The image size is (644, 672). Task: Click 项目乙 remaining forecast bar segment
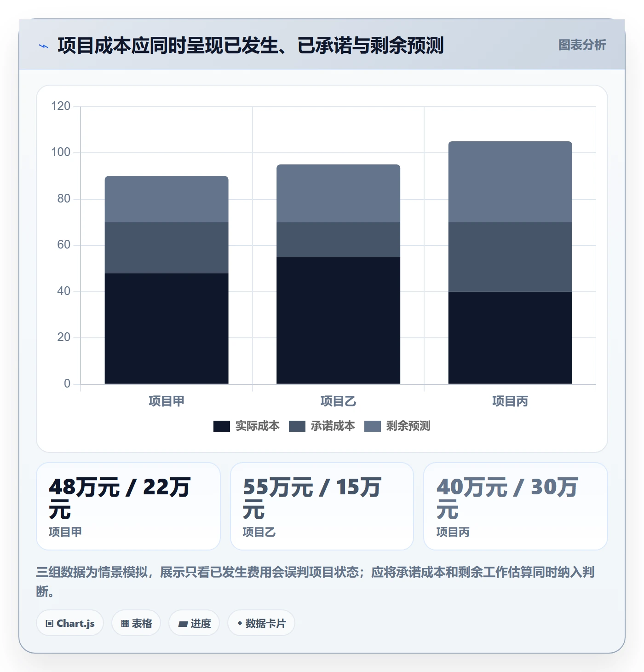[x=338, y=193]
